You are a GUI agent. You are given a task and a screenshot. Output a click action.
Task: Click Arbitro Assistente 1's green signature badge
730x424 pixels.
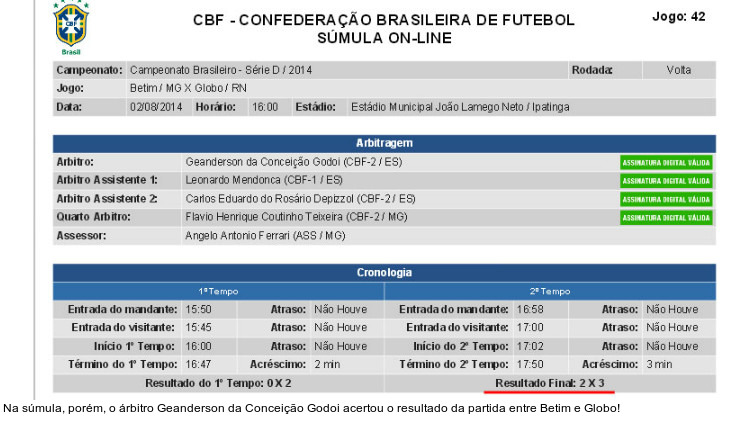tap(666, 180)
